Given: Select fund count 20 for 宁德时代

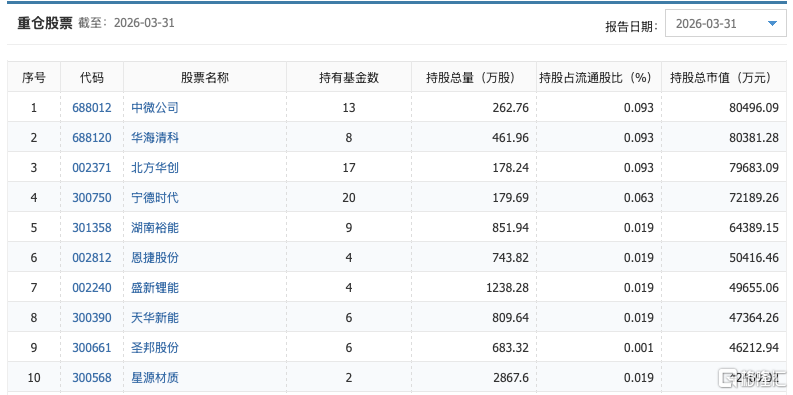Looking at the screenshot, I should 349,198.
